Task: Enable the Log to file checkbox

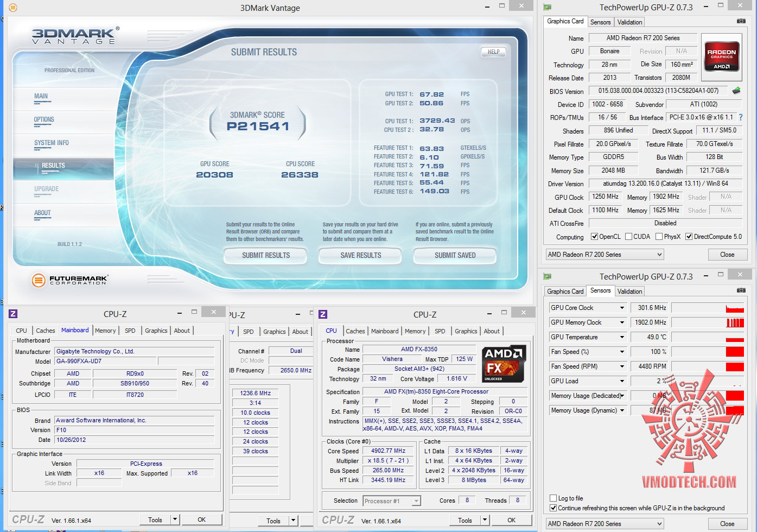Action: tap(553, 498)
